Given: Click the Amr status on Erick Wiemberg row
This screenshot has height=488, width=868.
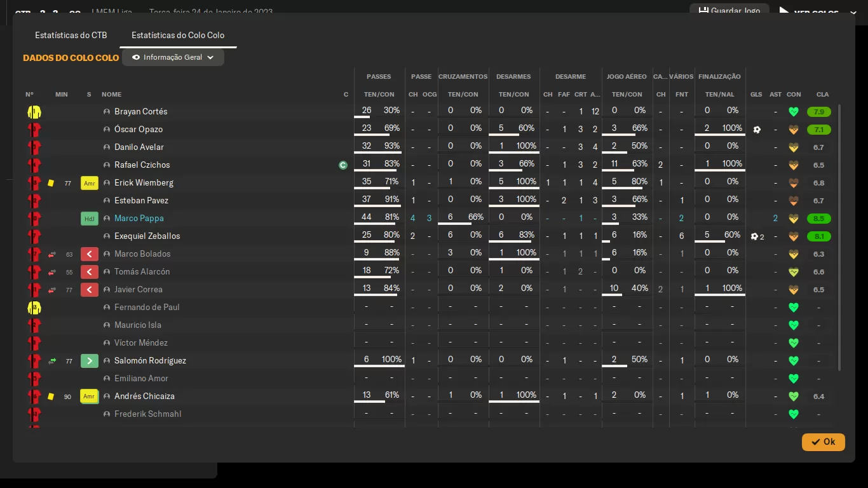Looking at the screenshot, I should (89, 183).
